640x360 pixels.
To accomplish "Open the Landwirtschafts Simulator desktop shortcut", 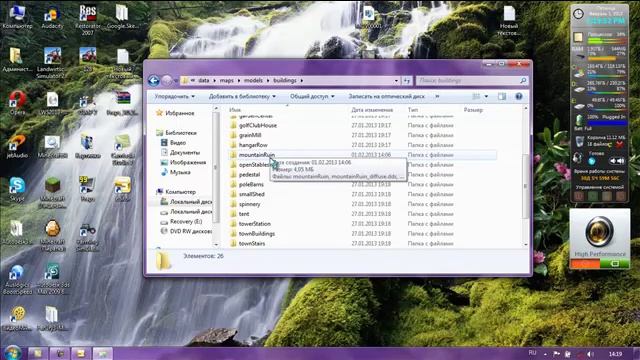I will pyautogui.click(x=52, y=63).
